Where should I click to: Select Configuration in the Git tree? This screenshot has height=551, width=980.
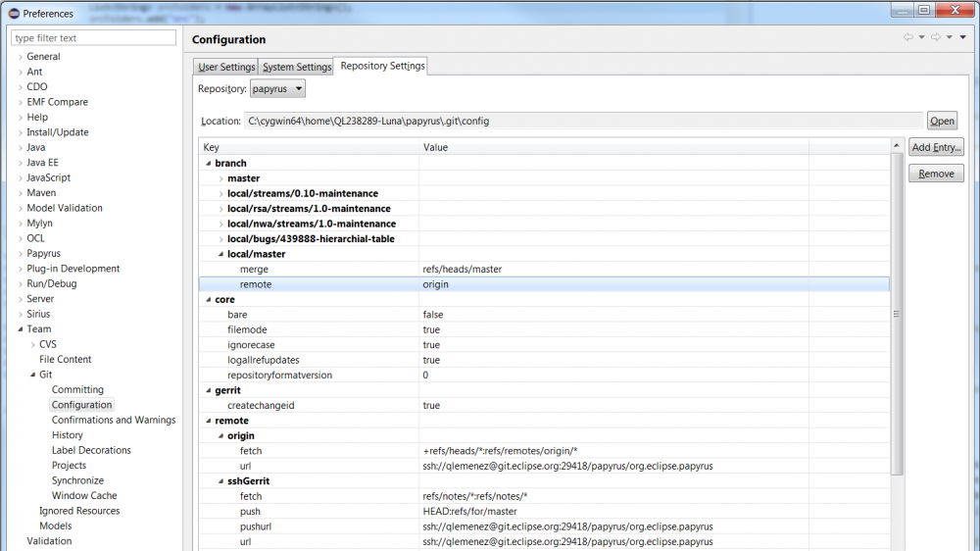tap(82, 405)
